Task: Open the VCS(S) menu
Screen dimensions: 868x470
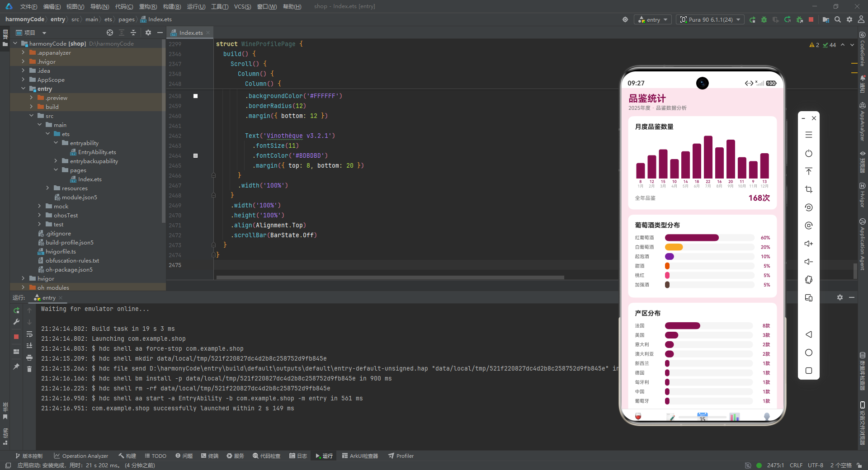Action: click(242, 6)
